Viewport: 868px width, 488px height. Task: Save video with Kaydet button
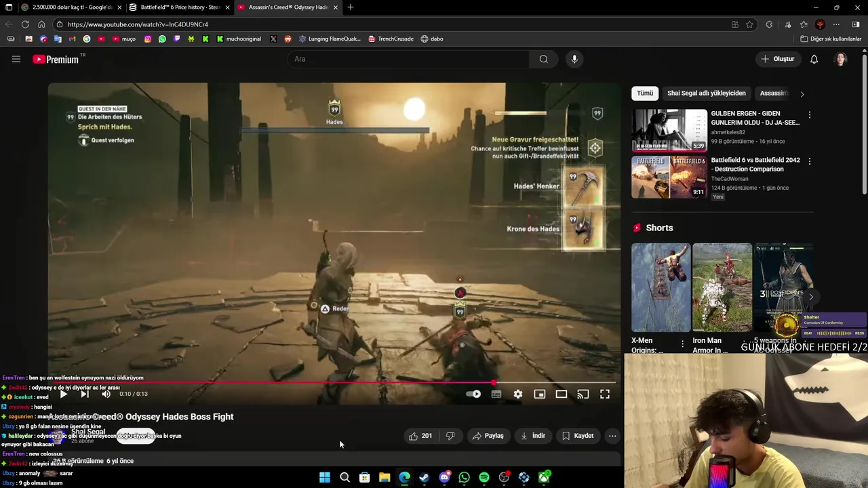578,436
